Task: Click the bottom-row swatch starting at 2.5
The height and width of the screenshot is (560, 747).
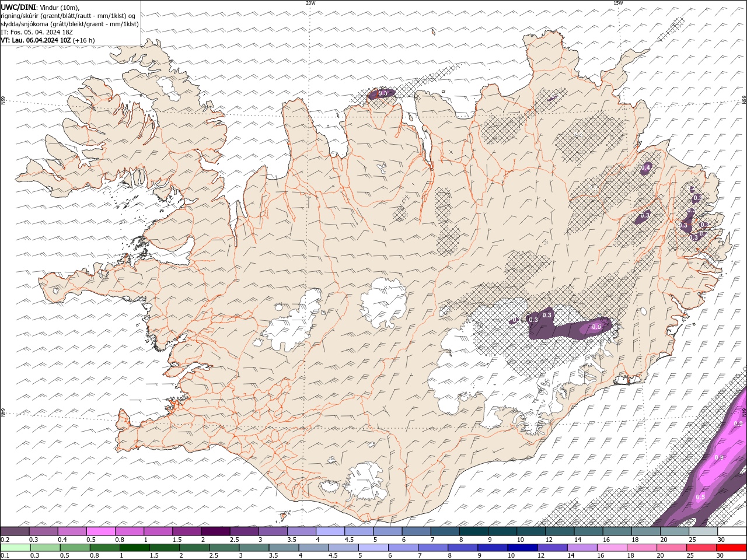Action: tap(224, 548)
